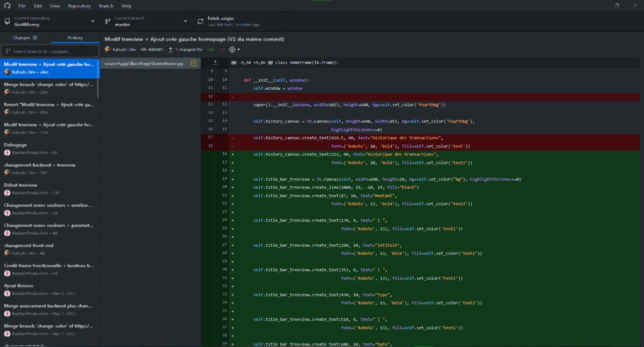Viewport: 644px width, 347px height.
Task: Select Merge branch 'change_color' Mar 7 commit
Action: pos(50,330)
